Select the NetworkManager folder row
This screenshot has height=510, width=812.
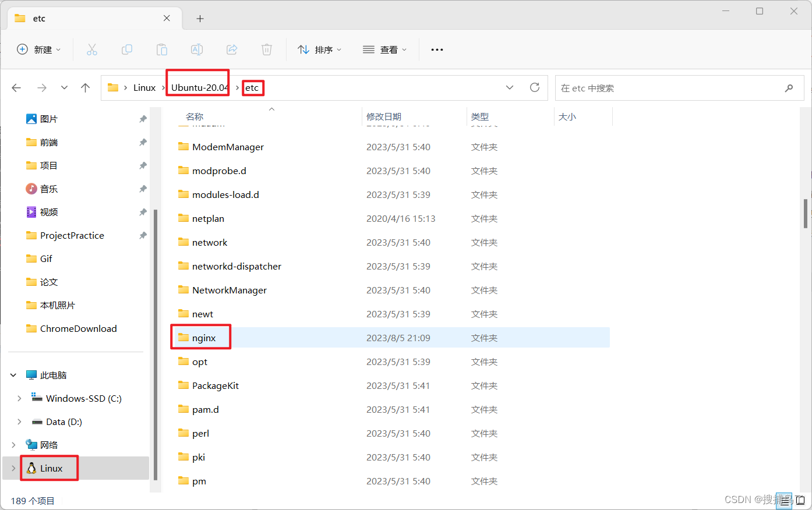(x=393, y=290)
